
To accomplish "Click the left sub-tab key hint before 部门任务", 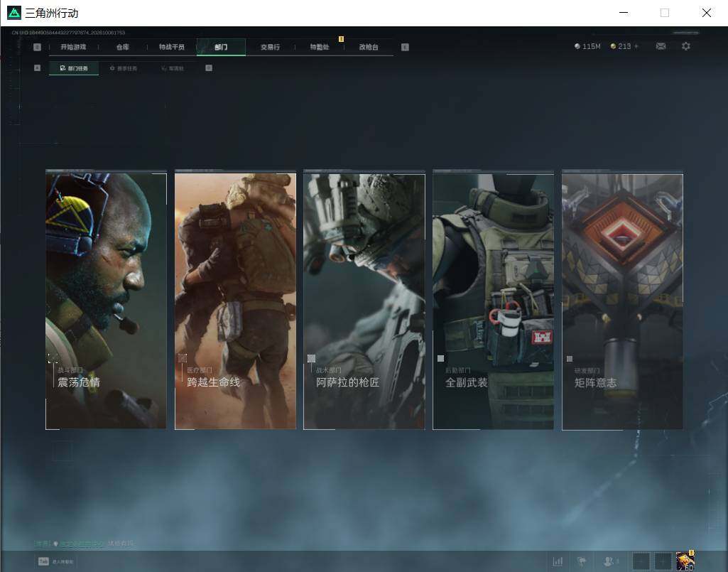I will (38, 68).
